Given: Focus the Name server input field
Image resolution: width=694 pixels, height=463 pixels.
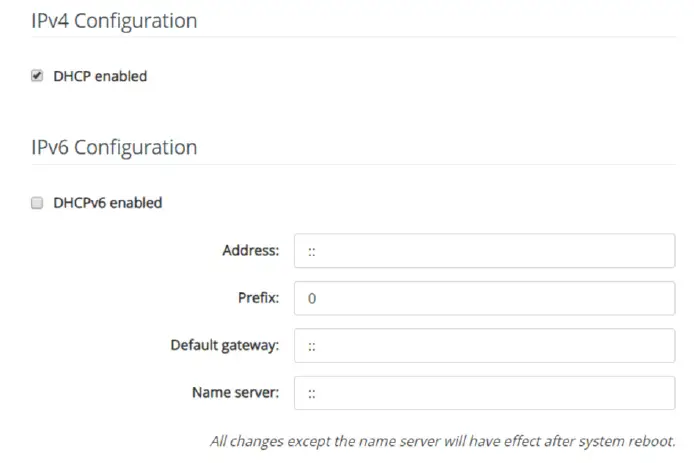Looking at the screenshot, I should pyautogui.click(x=484, y=393).
